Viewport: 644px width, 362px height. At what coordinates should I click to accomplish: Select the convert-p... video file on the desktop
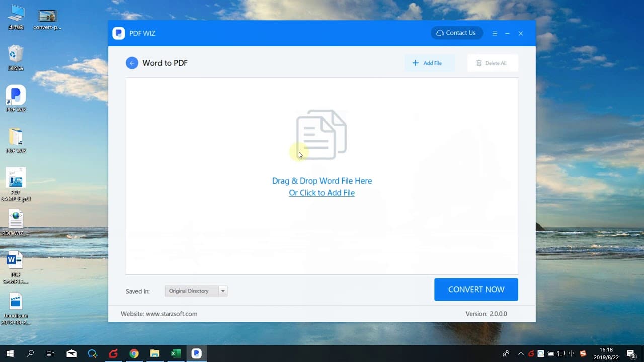47,19
